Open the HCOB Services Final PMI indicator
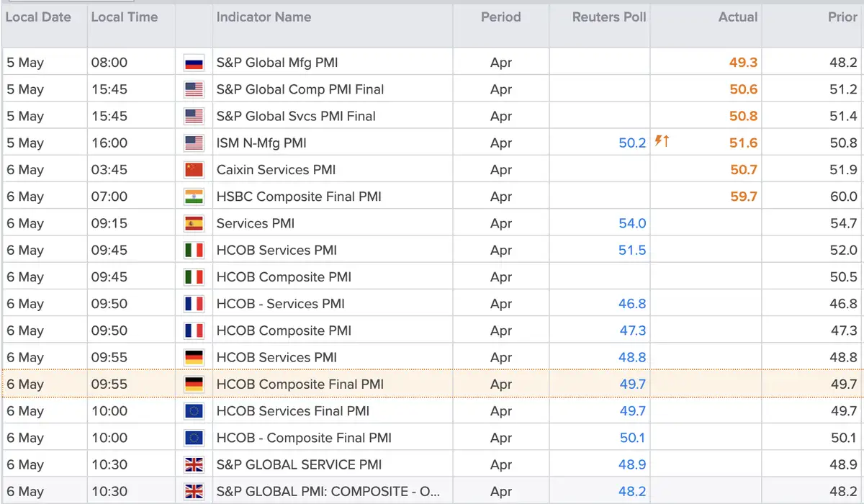This screenshot has width=864, height=504. pos(293,411)
